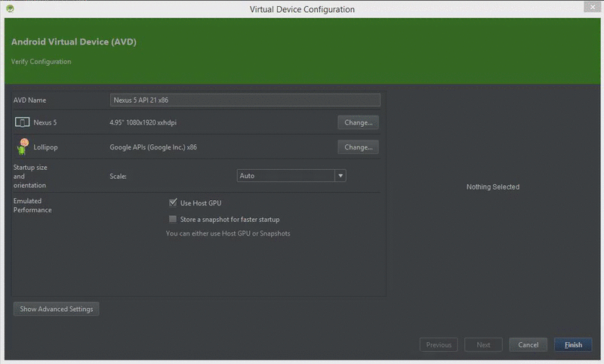Viewport: 604px width, 364px height.
Task: Click the 'Android Virtual Device (AVD)' heading
Action: [74, 42]
